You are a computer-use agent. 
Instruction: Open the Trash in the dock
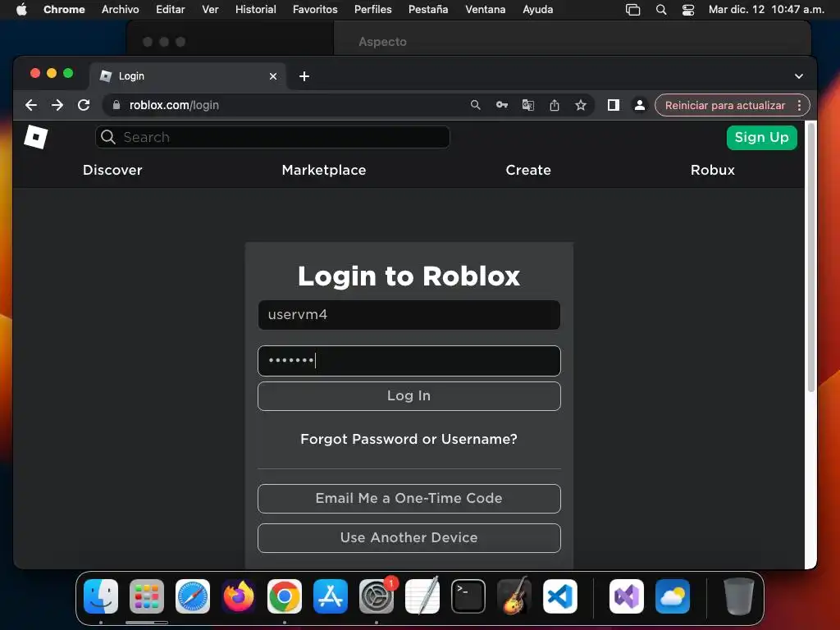click(x=739, y=596)
